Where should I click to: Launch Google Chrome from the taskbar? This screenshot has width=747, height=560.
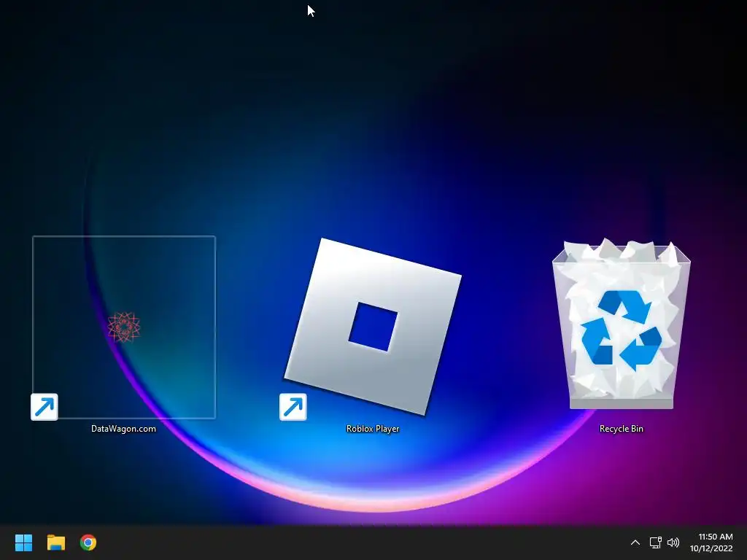coord(88,542)
